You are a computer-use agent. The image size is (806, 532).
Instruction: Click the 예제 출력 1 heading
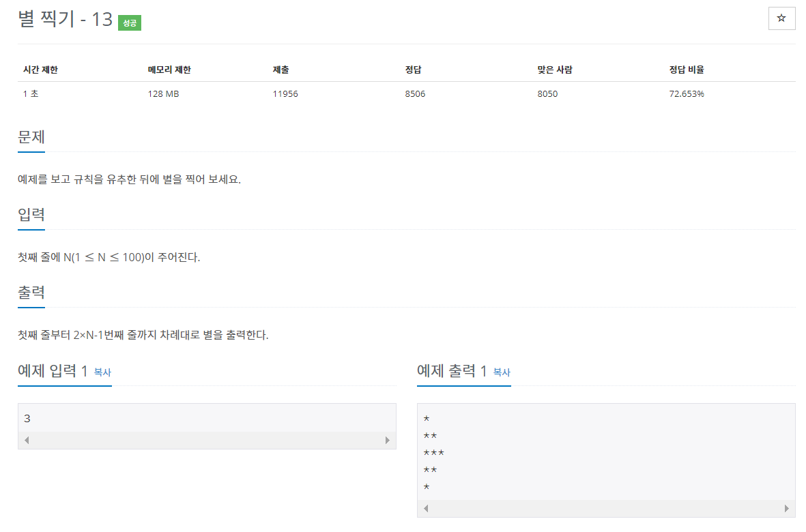452,371
